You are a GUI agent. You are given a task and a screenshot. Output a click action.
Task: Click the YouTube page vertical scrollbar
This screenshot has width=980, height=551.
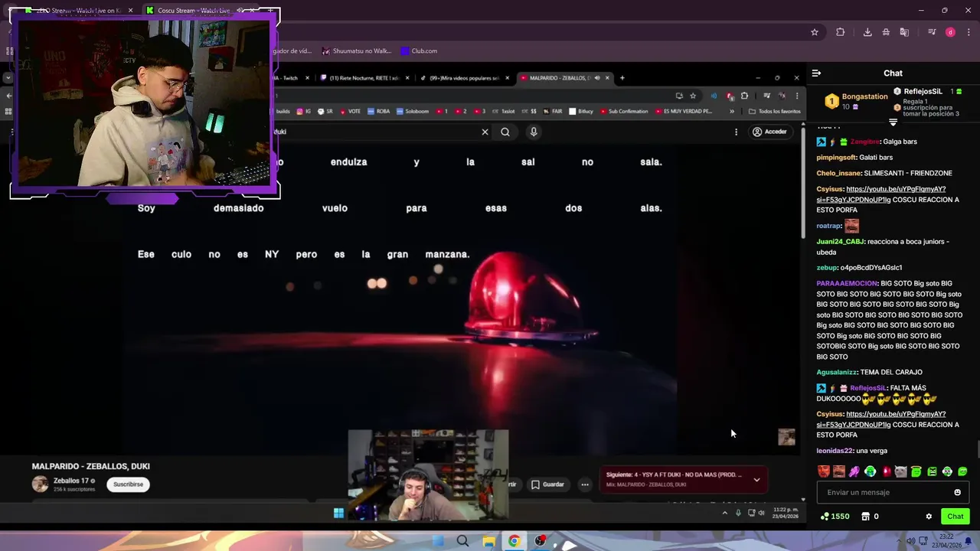[x=803, y=184]
